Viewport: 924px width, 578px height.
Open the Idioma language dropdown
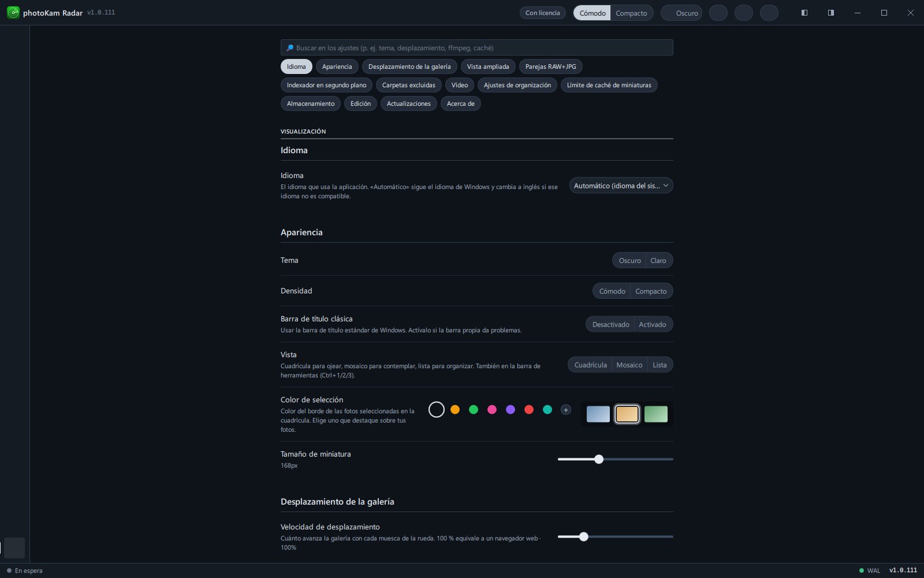pos(621,186)
